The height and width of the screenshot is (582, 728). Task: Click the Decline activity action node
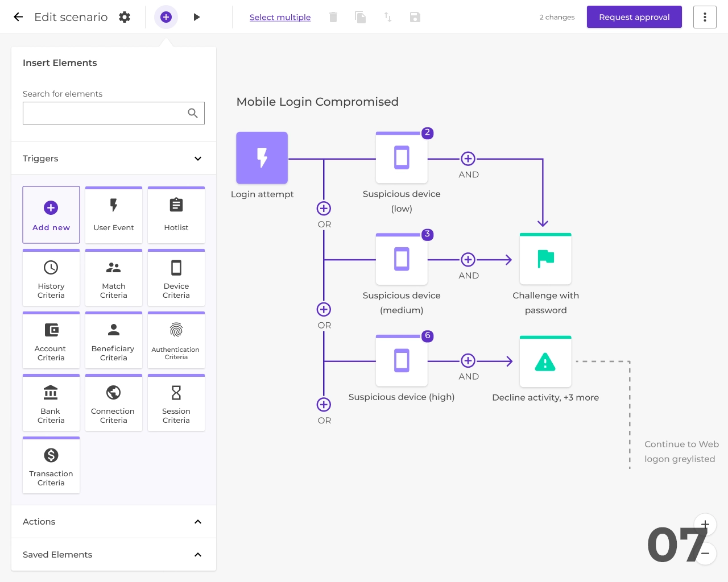click(x=545, y=361)
